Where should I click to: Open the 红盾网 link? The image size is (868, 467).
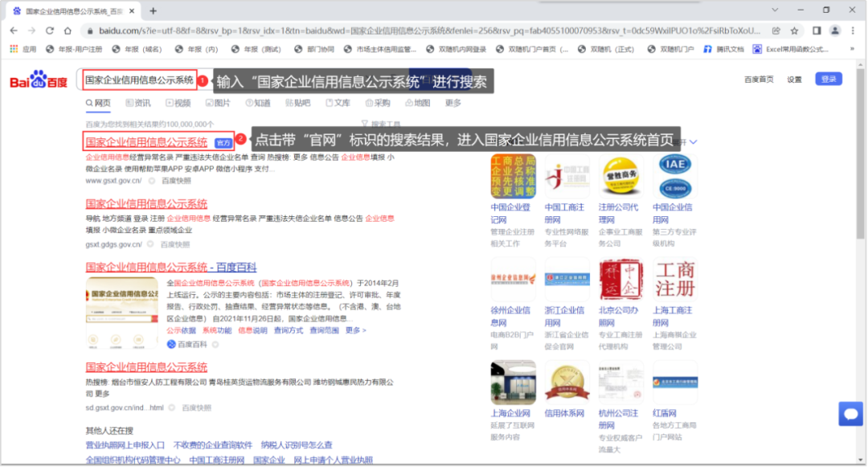coord(665,413)
